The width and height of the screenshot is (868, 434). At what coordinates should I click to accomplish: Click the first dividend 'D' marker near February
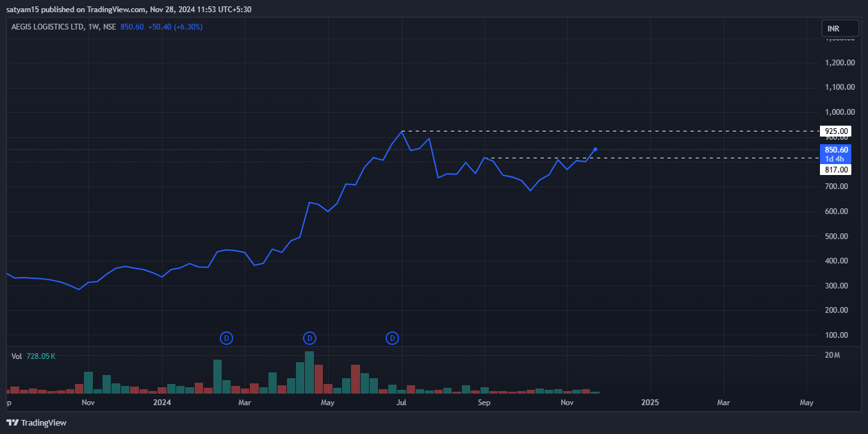click(226, 338)
